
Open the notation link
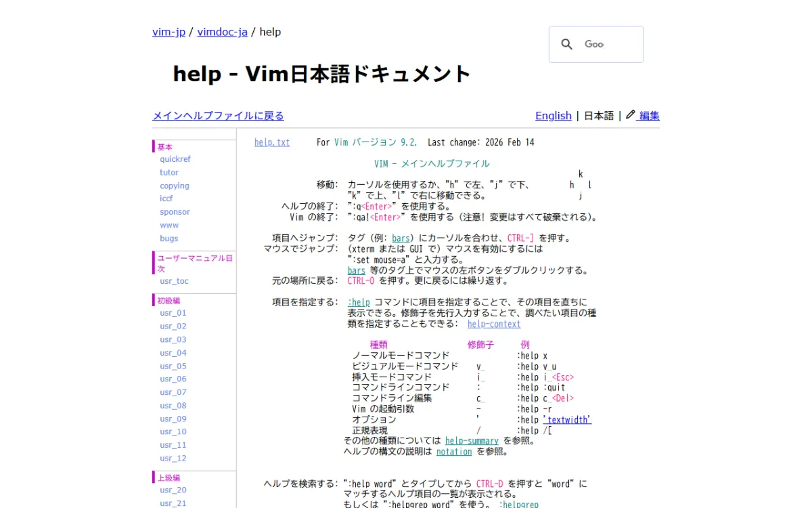coord(454,452)
